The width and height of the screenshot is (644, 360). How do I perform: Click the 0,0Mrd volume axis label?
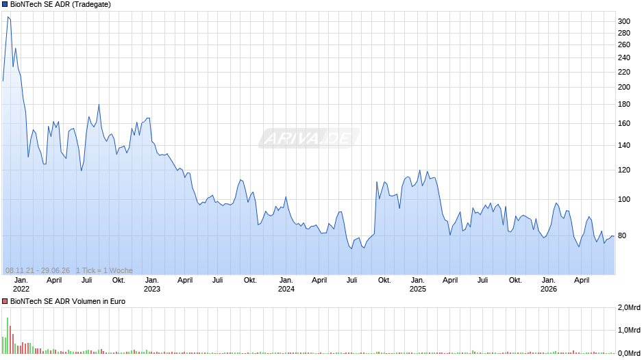tap(629, 353)
